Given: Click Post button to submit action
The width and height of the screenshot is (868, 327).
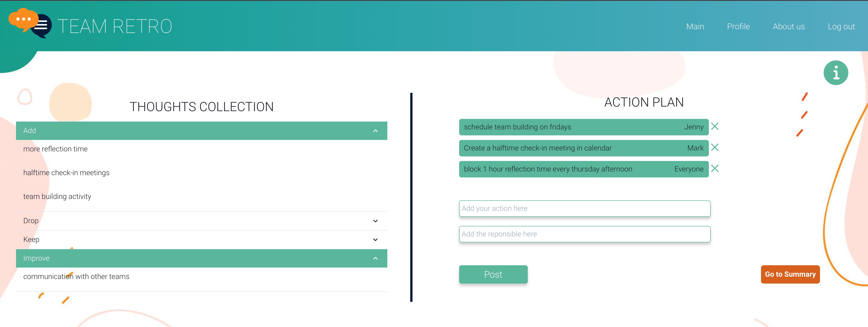Looking at the screenshot, I should tap(493, 274).
